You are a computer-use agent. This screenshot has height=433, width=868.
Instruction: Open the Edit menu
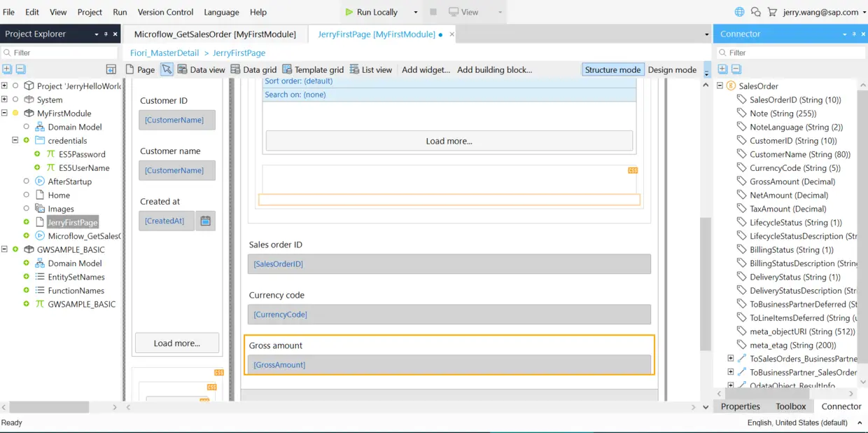[32, 12]
